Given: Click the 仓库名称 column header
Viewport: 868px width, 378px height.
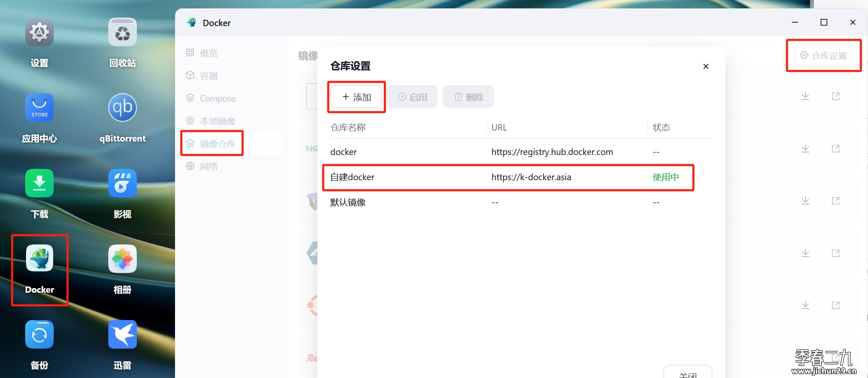Looking at the screenshot, I should pos(348,128).
